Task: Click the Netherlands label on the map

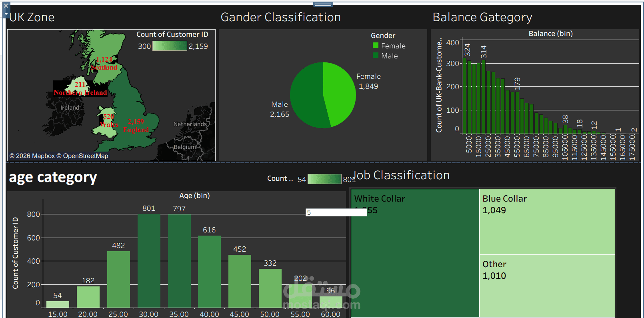Action: pos(190,124)
